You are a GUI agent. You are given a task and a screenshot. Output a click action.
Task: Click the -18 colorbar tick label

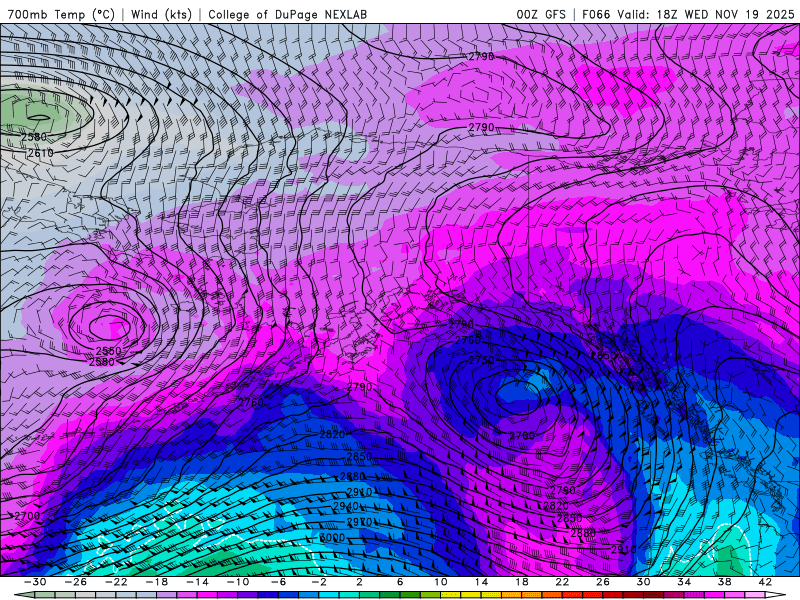157,582
